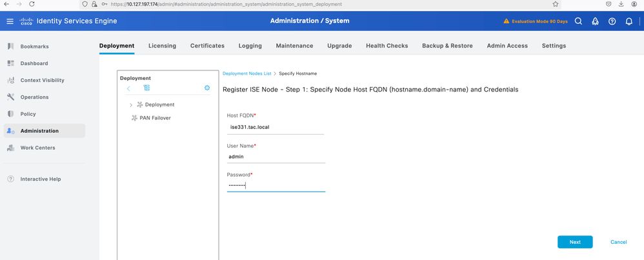Click the Dashboard sidebar icon
This screenshot has height=260, width=644.
[x=11, y=63]
